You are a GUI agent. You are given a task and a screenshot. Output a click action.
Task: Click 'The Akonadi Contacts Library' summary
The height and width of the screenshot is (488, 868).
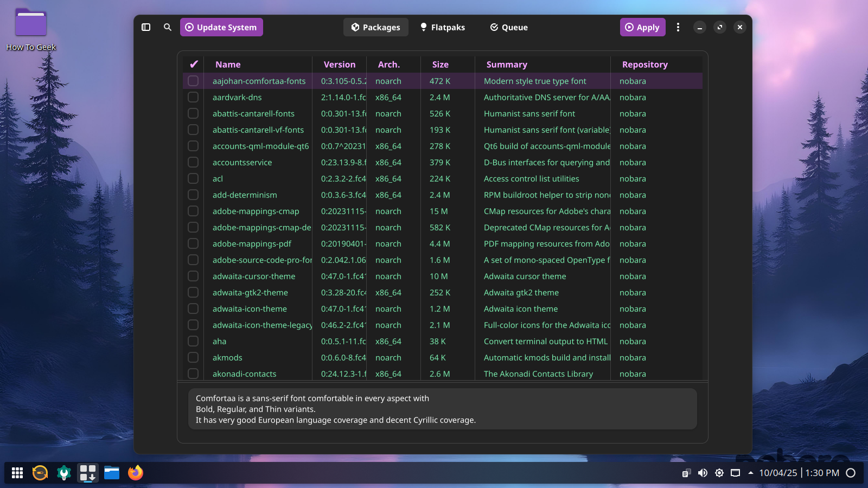[x=538, y=374]
